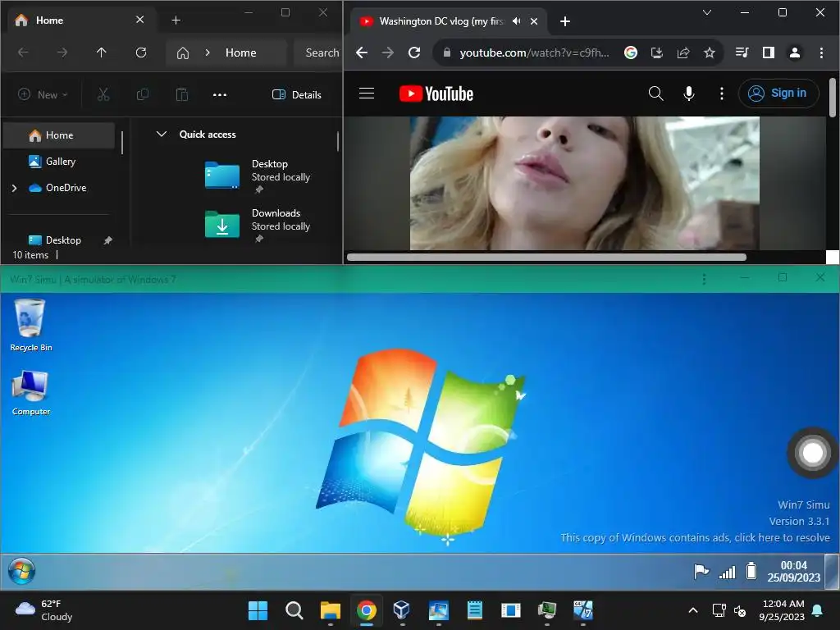Open a new Chrome tab
The image size is (840, 630).
coord(564,21)
